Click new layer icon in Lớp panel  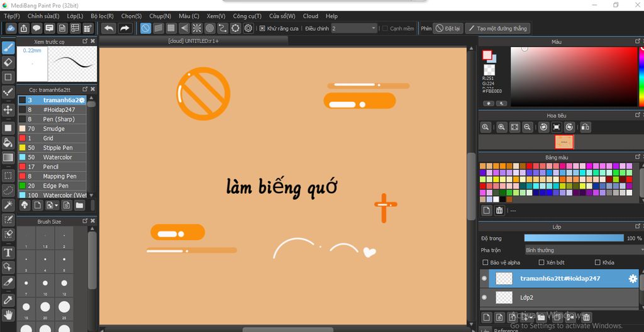coord(486,317)
